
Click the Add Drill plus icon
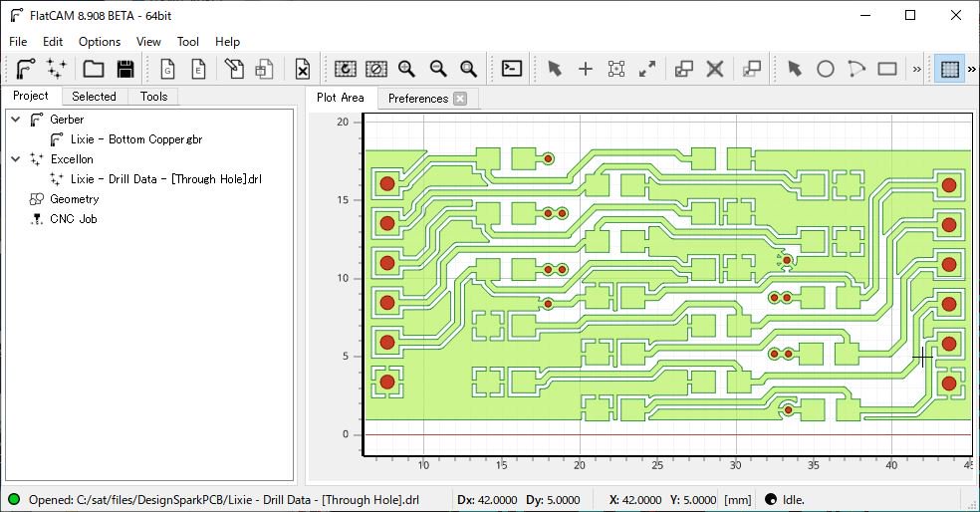pos(585,69)
